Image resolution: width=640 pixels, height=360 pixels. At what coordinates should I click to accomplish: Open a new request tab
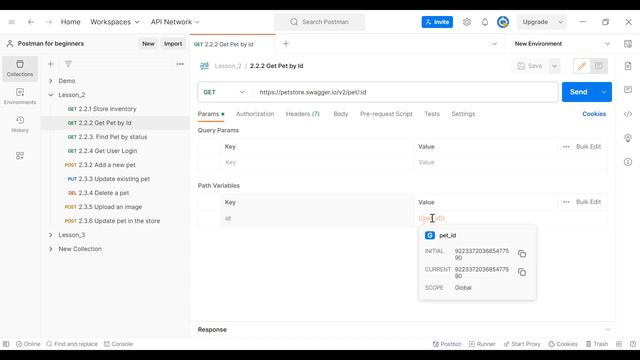pos(286,44)
